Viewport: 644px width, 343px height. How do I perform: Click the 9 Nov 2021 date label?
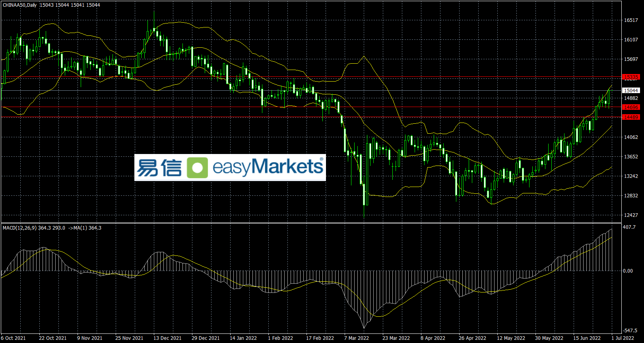[x=89, y=338]
